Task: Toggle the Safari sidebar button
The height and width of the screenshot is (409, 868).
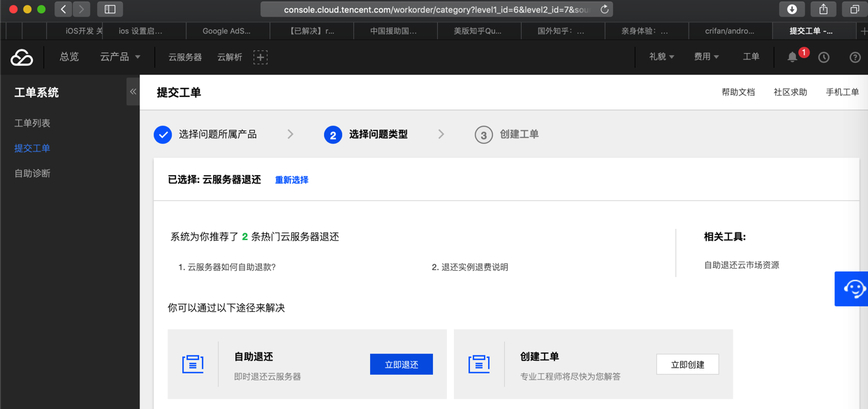Action: point(110,9)
